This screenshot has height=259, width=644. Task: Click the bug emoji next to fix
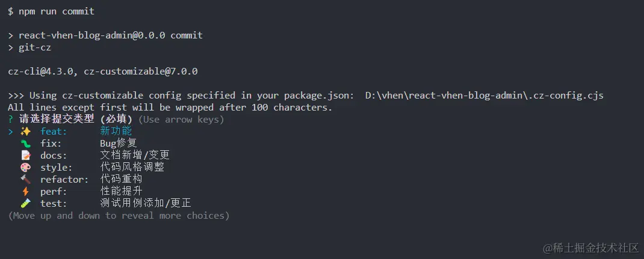pos(25,144)
